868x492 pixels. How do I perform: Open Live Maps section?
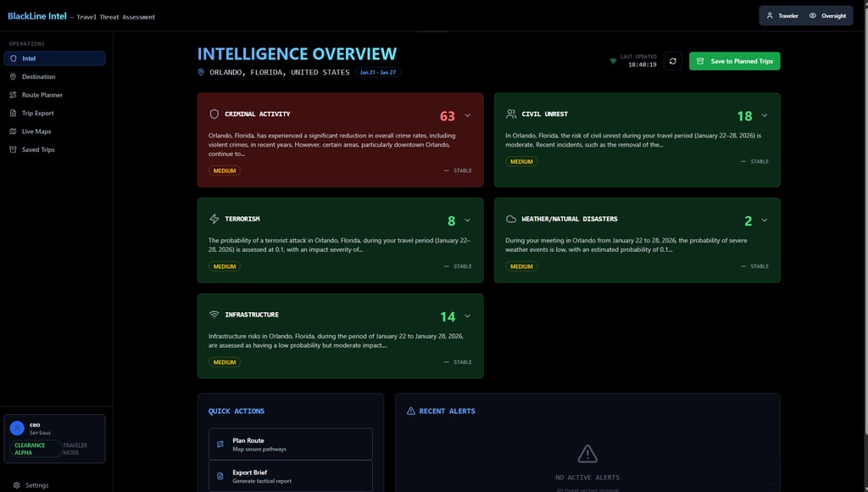click(54, 131)
